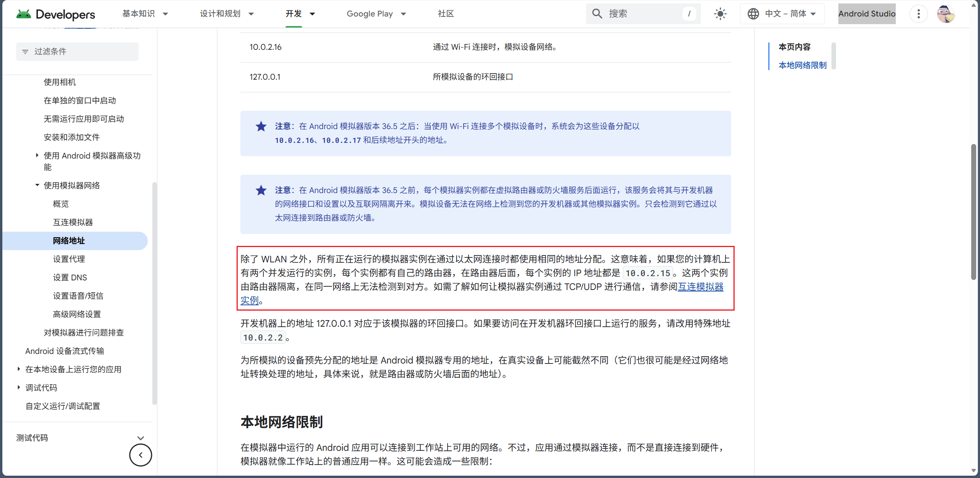The width and height of the screenshot is (980, 478).
Task: Open the 互连模拟器实例 link
Action: click(x=700, y=287)
